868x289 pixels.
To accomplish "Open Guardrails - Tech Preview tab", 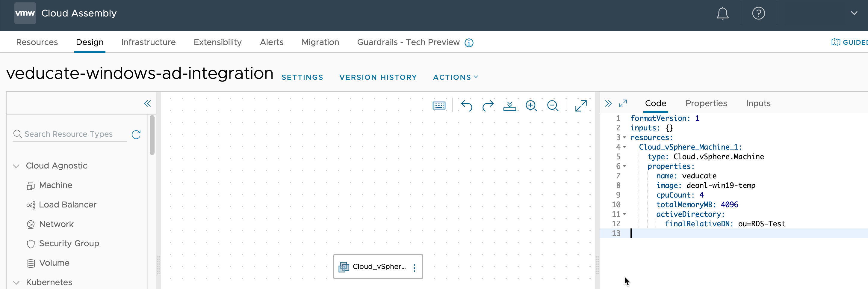I will click(409, 42).
